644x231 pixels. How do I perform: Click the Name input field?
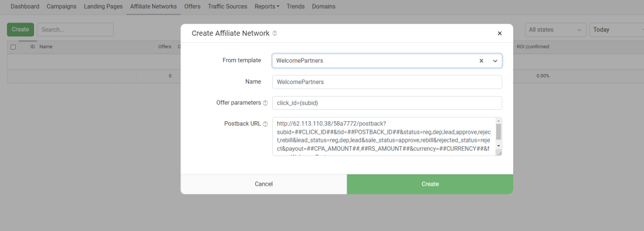click(x=387, y=82)
